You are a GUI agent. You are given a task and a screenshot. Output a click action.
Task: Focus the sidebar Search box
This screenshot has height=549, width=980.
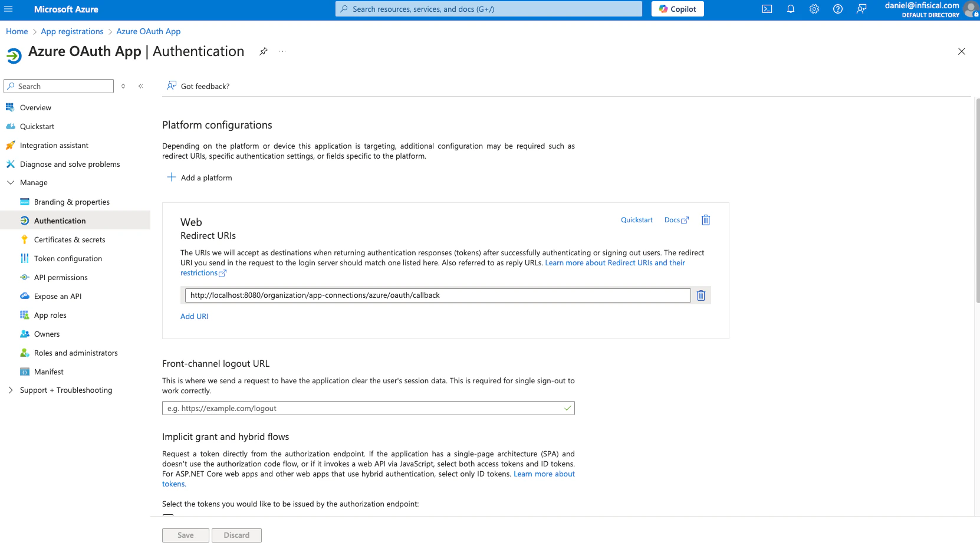click(58, 86)
